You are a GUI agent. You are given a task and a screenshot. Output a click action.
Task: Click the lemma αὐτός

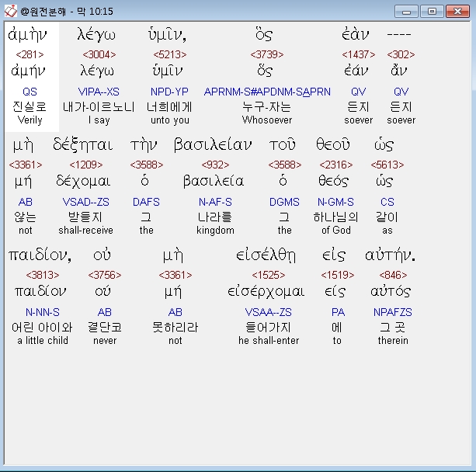[391, 291]
